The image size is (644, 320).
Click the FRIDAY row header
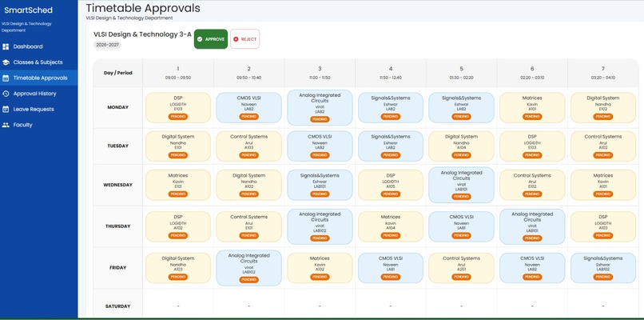(118, 268)
